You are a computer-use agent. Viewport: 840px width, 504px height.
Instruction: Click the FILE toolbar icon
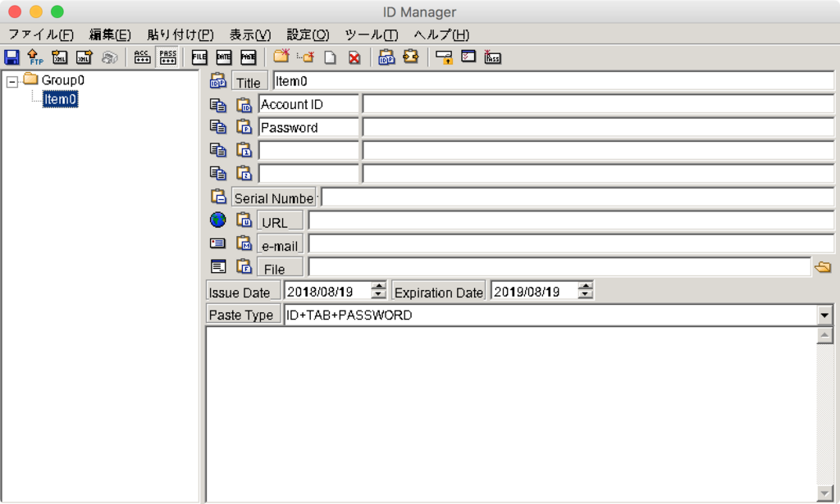(199, 57)
